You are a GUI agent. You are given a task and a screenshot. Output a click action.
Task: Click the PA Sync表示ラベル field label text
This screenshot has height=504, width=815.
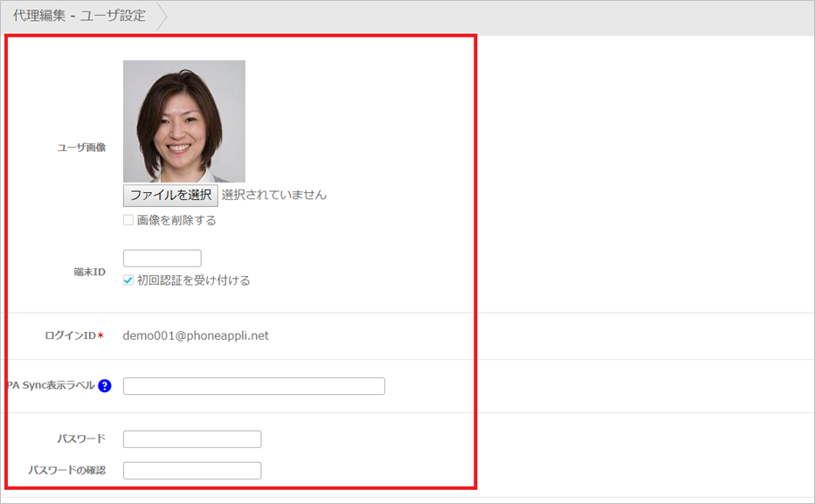pos(51,386)
